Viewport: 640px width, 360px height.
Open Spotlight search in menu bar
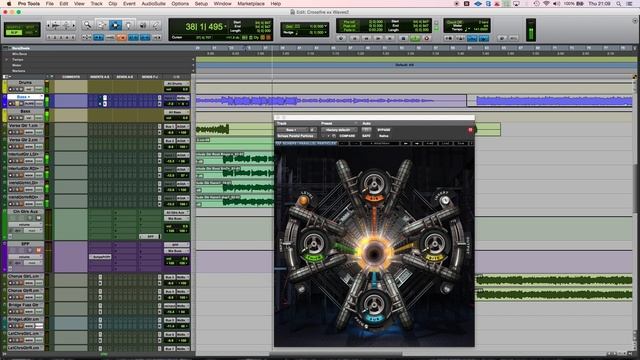(x=618, y=4)
